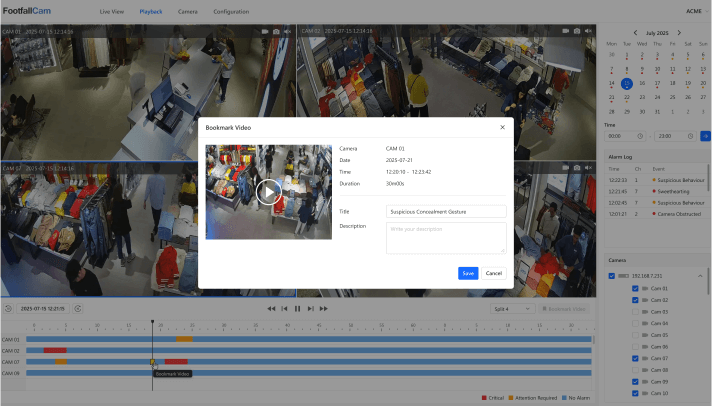The height and width of the screenshot is (406, 712).
Task: Click the red critical segment on CAM 07 timeline
Action: click(176, 362)
